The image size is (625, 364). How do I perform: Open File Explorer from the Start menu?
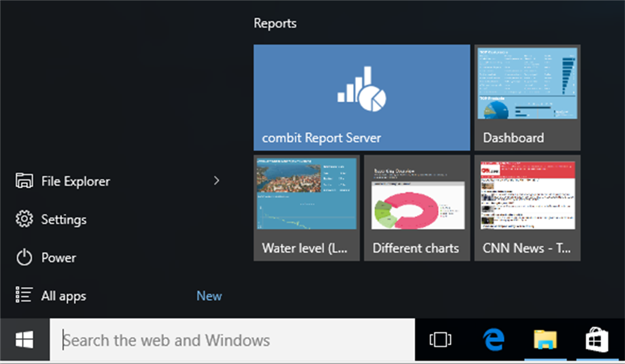75,181
